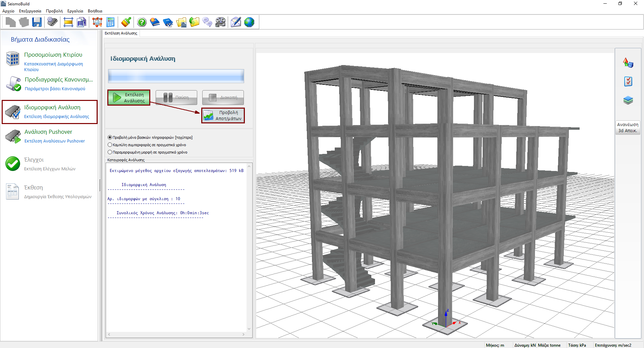The height and width of the screenshot is (348, 644).
Task: Click the checklist display settings icon
Action: 628,81
